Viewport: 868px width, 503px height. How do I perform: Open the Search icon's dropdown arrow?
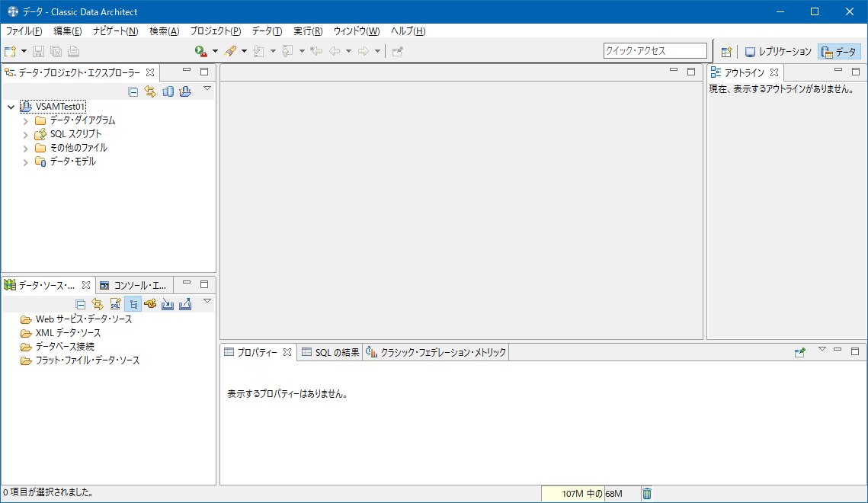click(244, 52)
